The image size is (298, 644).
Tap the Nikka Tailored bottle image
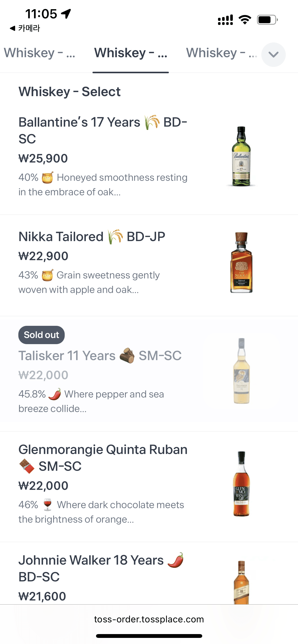pyautogui.click(x=241, y=262)
